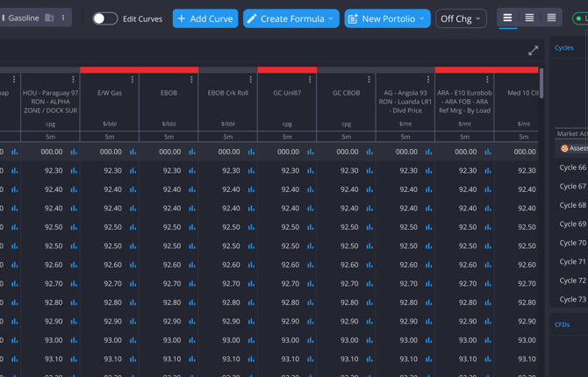This screenshot has height=377, width=588.
Task: Select the compact row density view icon
Action: click(551, 18)
